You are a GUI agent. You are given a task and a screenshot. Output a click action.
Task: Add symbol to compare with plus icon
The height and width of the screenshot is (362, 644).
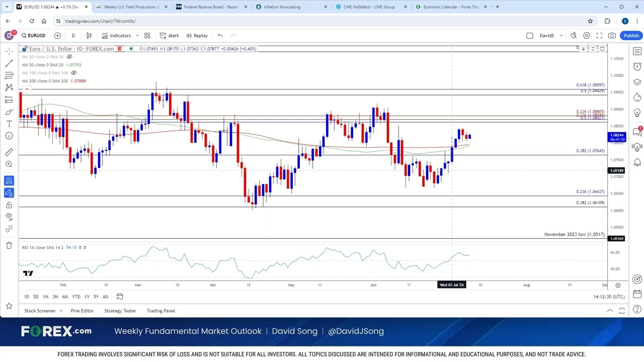coord(57,36)
